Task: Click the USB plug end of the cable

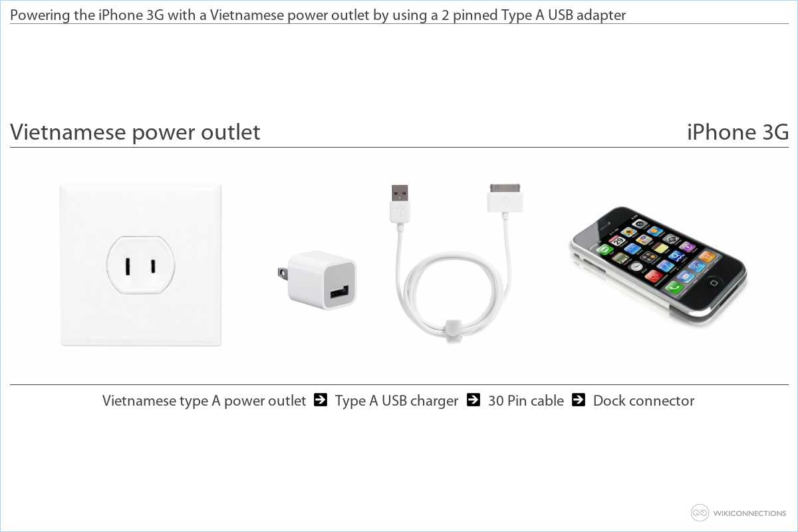Action: click(400, 203)
